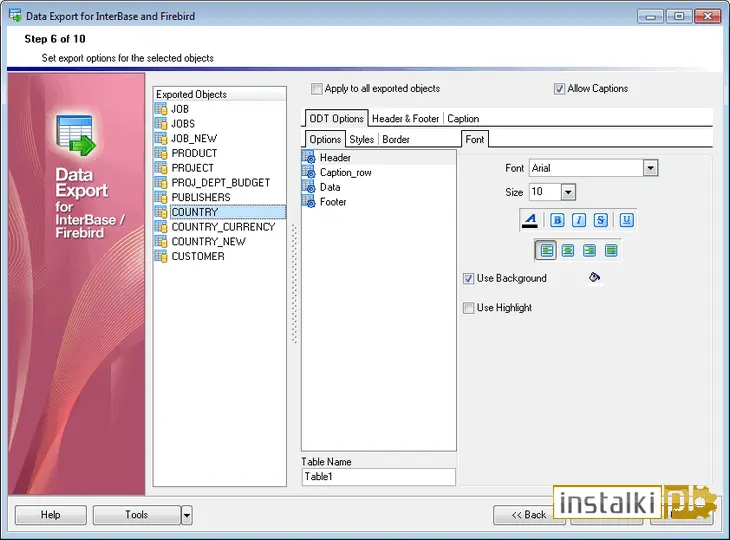The height and width of the screenshot is (540, 730).
Task: Select COUNTRY_CURRENCY in Exported Objects
Action: 223,227
